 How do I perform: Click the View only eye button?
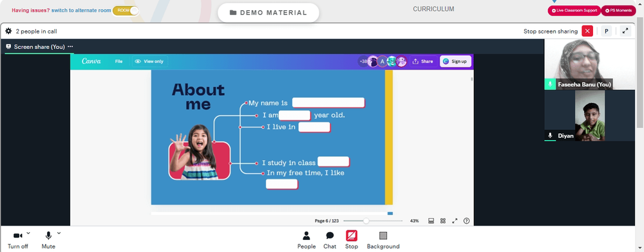tap(149, 62)
